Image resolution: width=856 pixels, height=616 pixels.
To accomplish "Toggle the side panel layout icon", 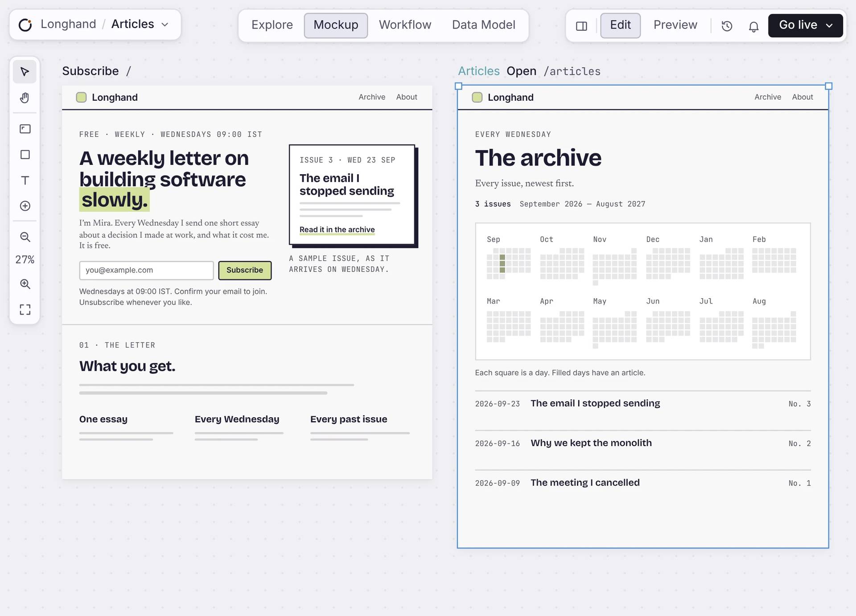I will pyautogui.click(x=581, y=26).
